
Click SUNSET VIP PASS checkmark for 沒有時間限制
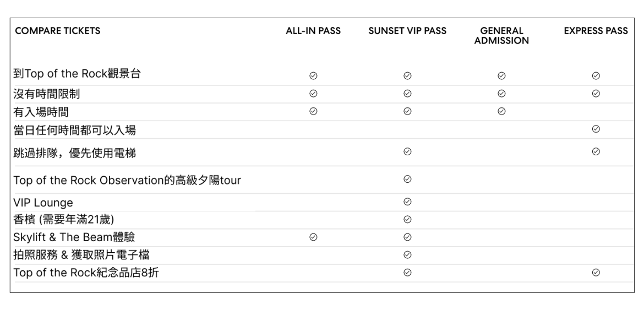(407, 93)
